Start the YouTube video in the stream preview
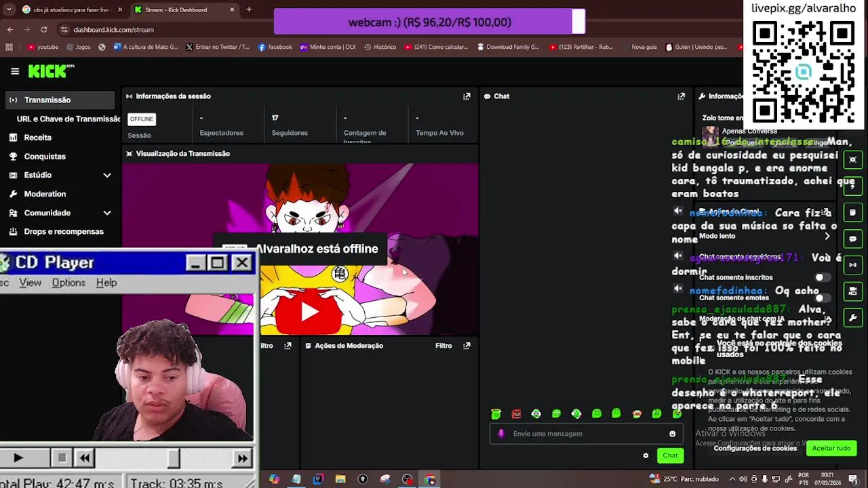 pyautogui.click(x=310, y=312)
